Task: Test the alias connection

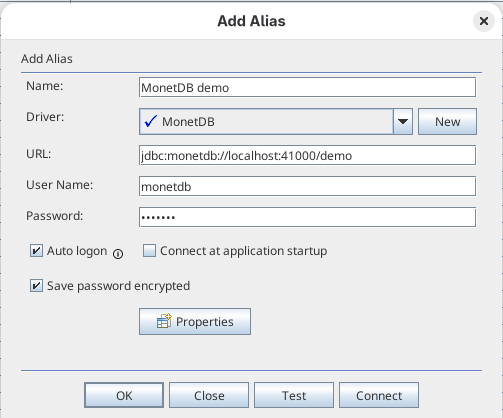Action: click(x=294, y=395)
